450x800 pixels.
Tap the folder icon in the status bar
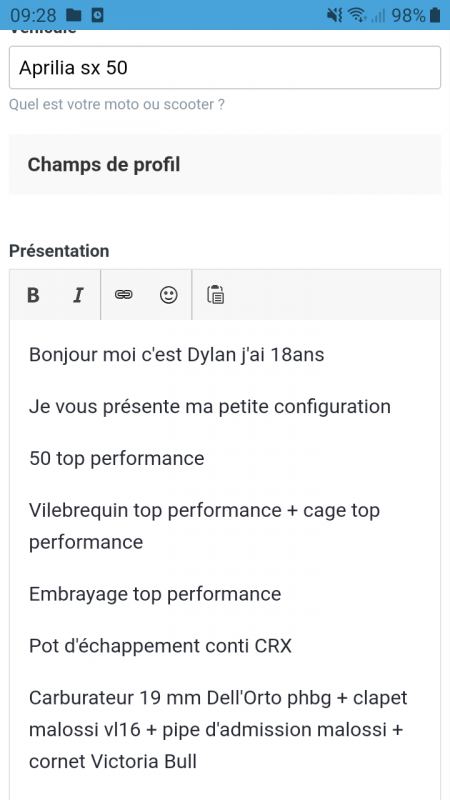pos(74,15)
